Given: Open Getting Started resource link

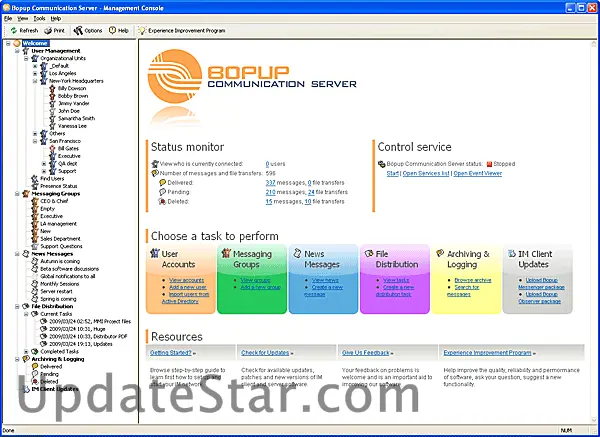Looking at the screenshot, I should (171, 353).
